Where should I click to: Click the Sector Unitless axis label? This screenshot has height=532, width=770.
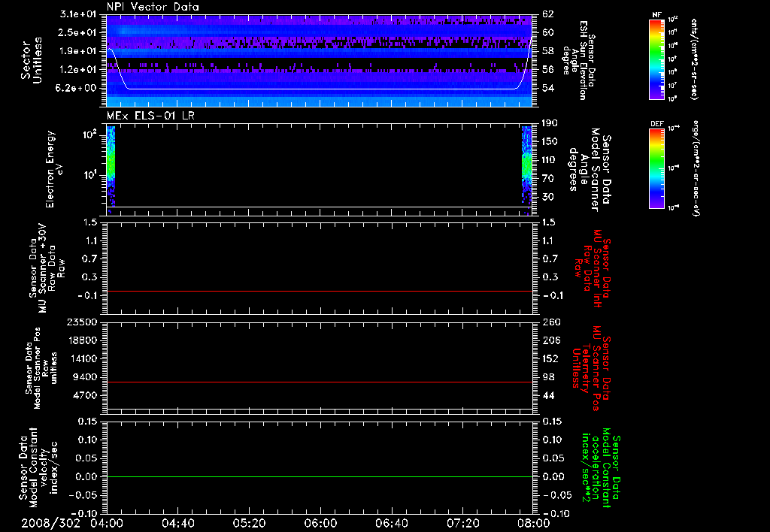(31, 60)
